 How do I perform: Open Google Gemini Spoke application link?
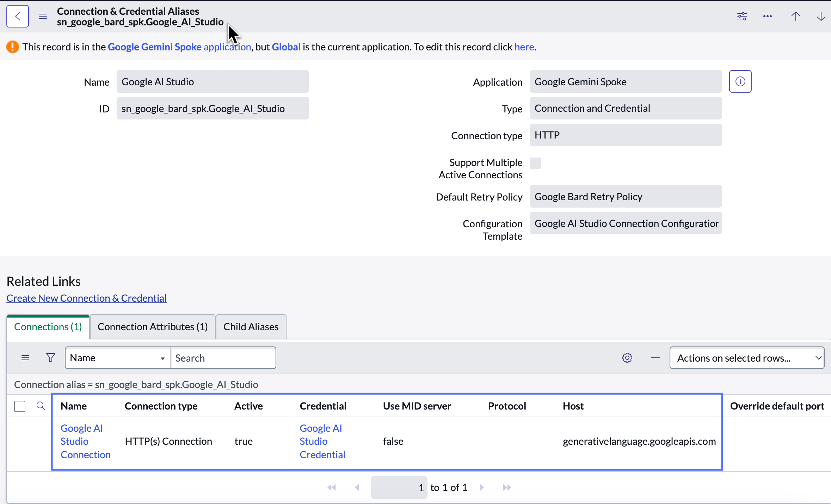tap(179, 47)
